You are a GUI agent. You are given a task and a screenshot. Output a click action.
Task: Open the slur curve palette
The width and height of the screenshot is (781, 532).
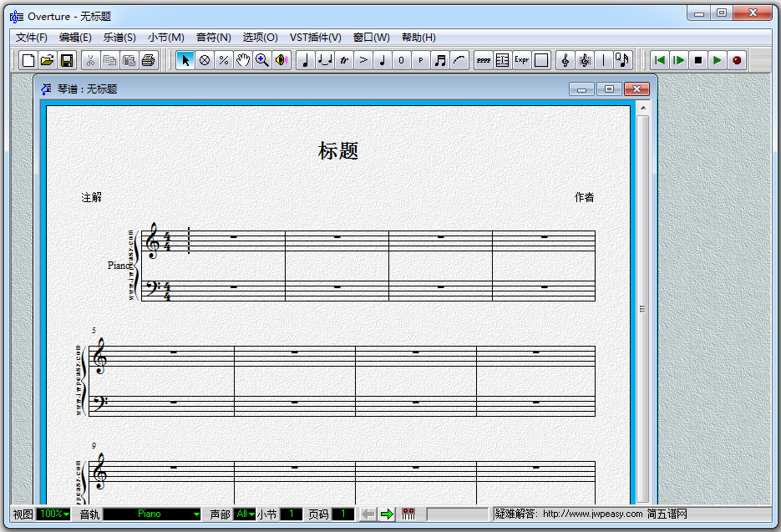click(x=459, y=60)
